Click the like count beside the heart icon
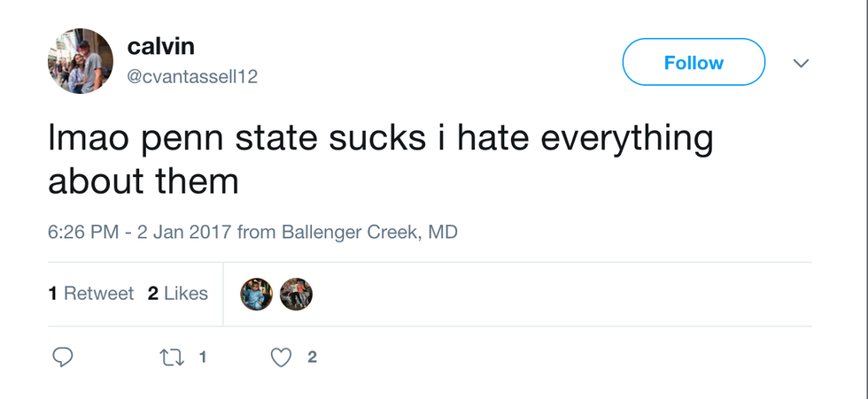The width and height of the screenshot is (868, 399). (312, 357)
